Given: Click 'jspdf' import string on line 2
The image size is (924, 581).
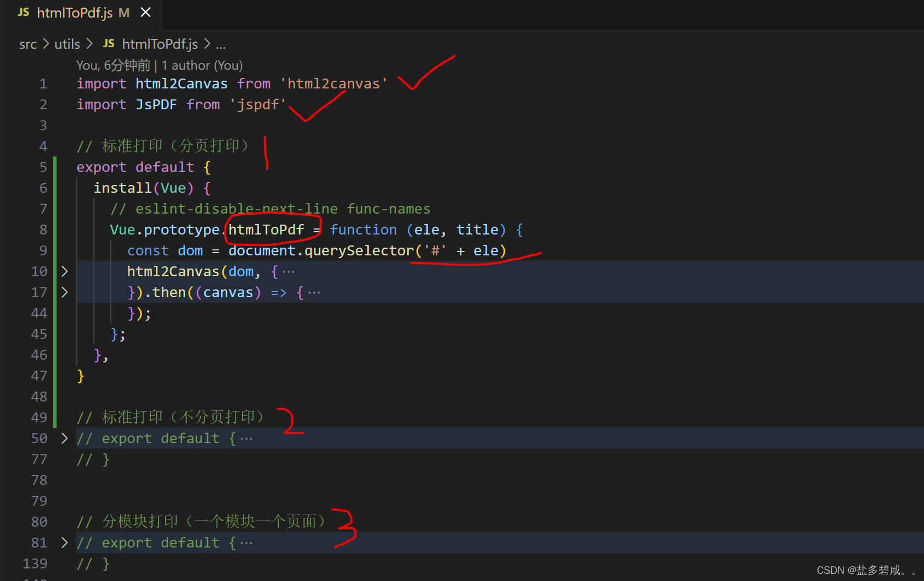Looking at the screenshot, I should (x=258, y=105).
